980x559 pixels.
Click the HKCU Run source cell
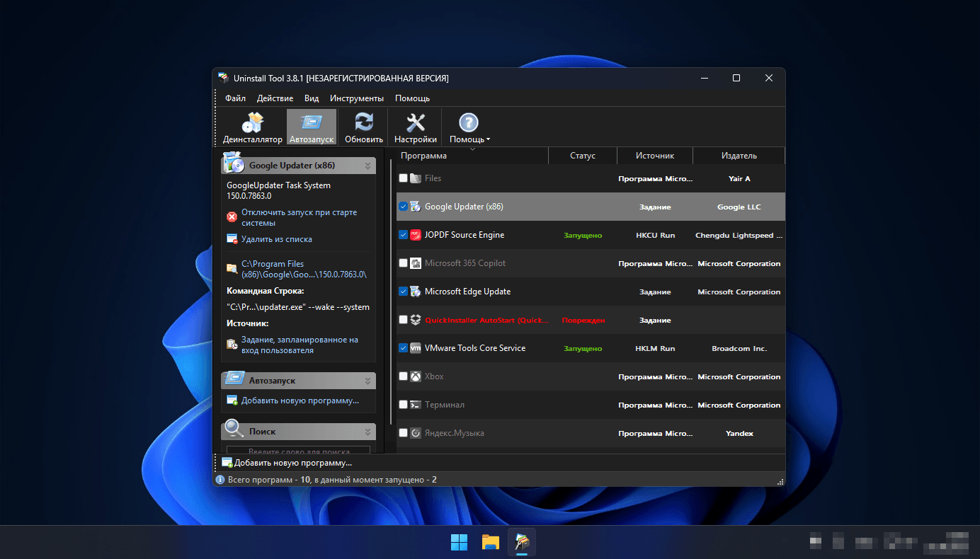click(x=655, y=236)
